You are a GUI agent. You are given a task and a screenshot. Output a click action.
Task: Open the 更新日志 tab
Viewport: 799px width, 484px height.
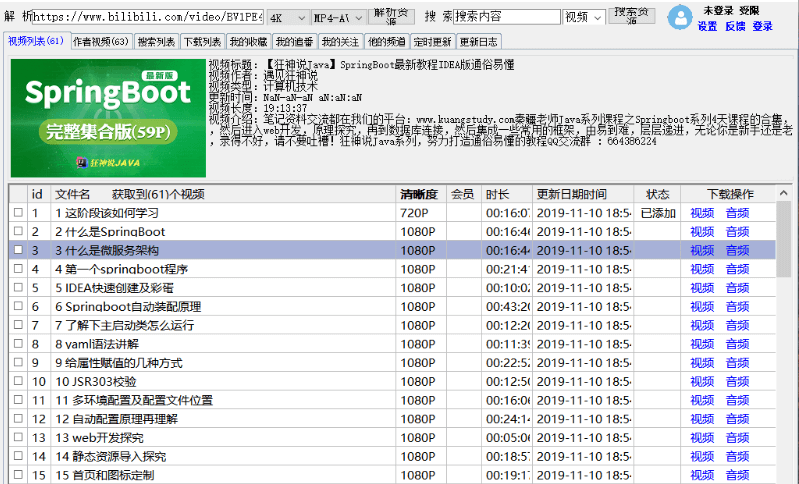click(479, 42)
